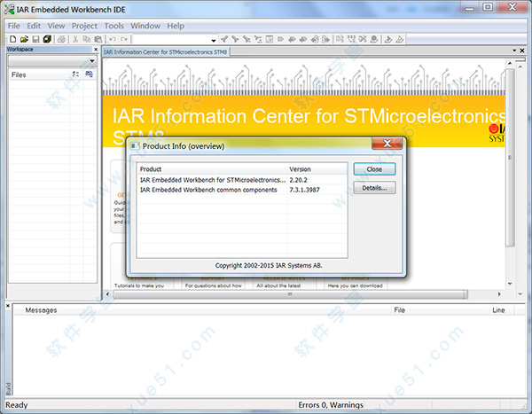Viewport: 532px width, 414px height.
Task: Click the toolbar search input field
Action: (171, 40)
